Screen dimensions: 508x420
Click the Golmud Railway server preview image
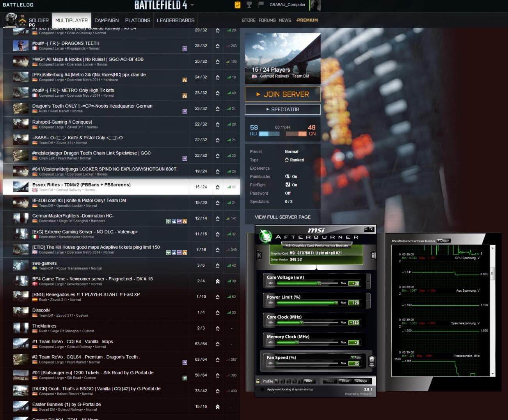point(283,58)
